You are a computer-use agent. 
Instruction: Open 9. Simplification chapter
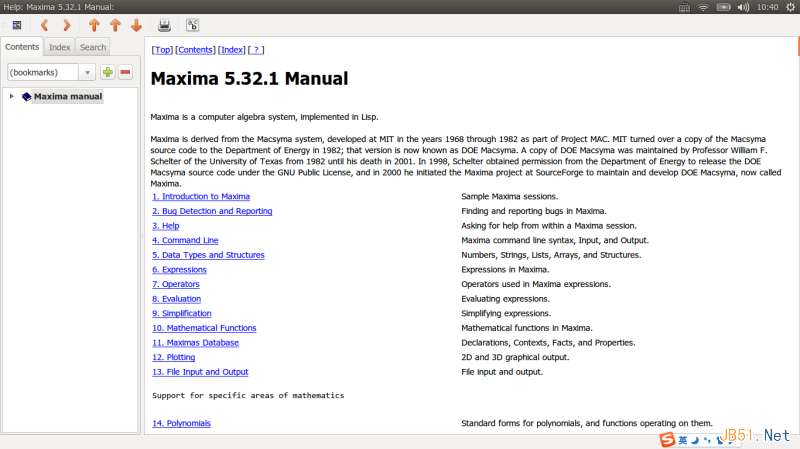pyautogui.click(x=182, y=313)
